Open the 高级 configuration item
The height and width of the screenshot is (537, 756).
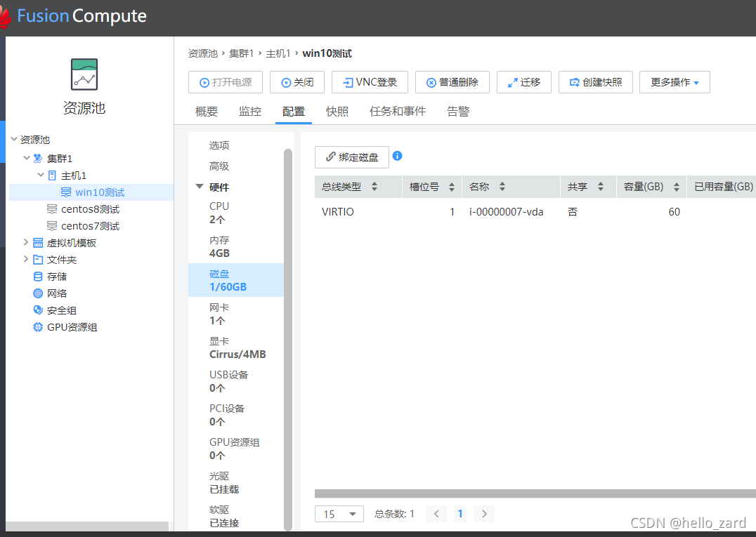[x=219, y=166]
